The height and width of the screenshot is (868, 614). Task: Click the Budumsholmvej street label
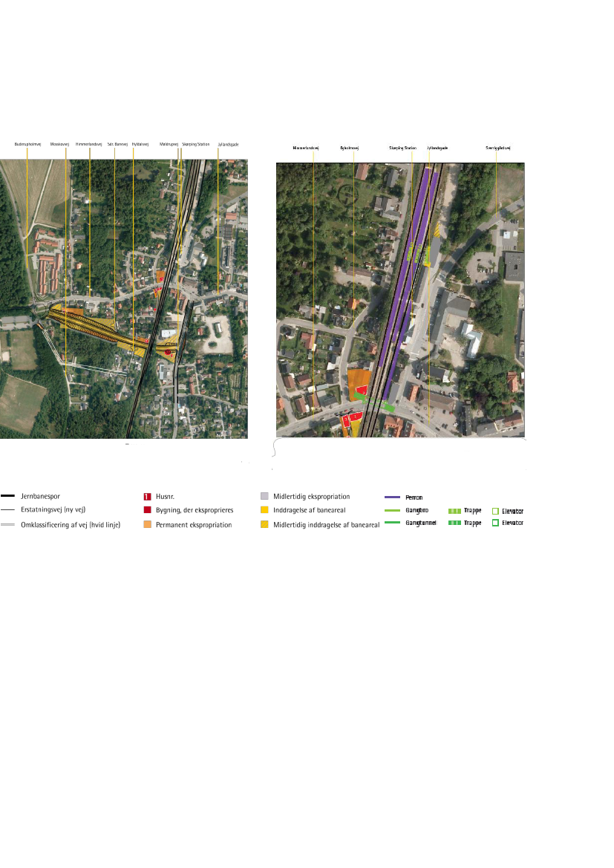pos(27,144)
